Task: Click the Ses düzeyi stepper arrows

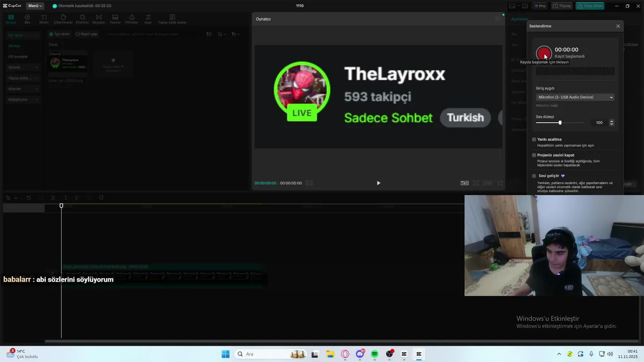Action: coord(611,123)
